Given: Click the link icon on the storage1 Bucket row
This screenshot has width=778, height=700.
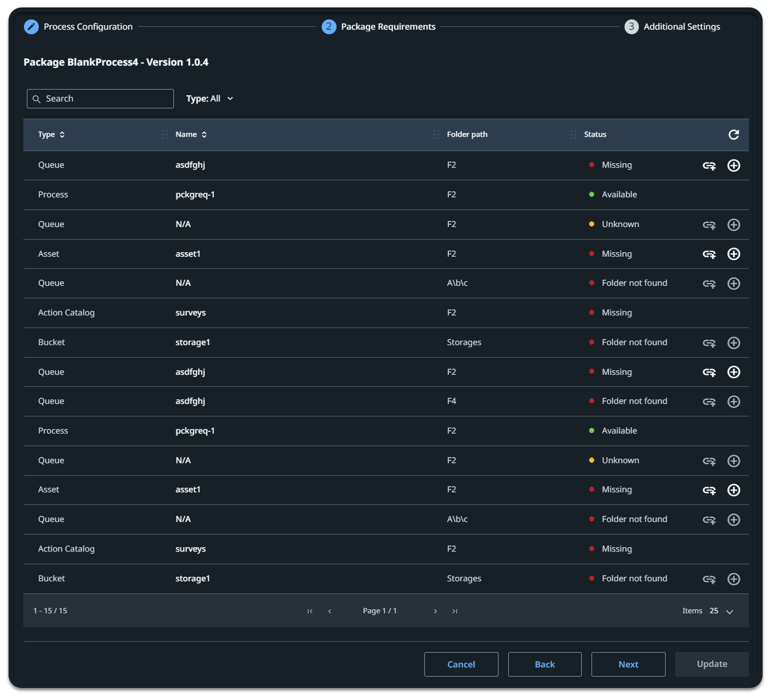Looking at the screenshot, I should pos(709,343).
